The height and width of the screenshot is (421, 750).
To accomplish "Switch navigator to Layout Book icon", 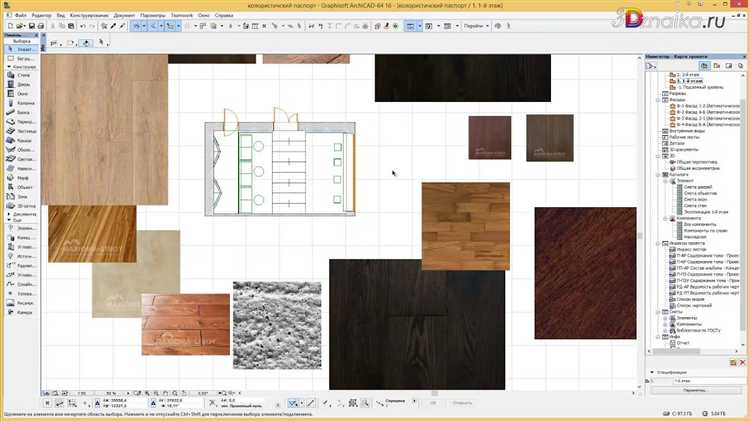I will 728,66.
